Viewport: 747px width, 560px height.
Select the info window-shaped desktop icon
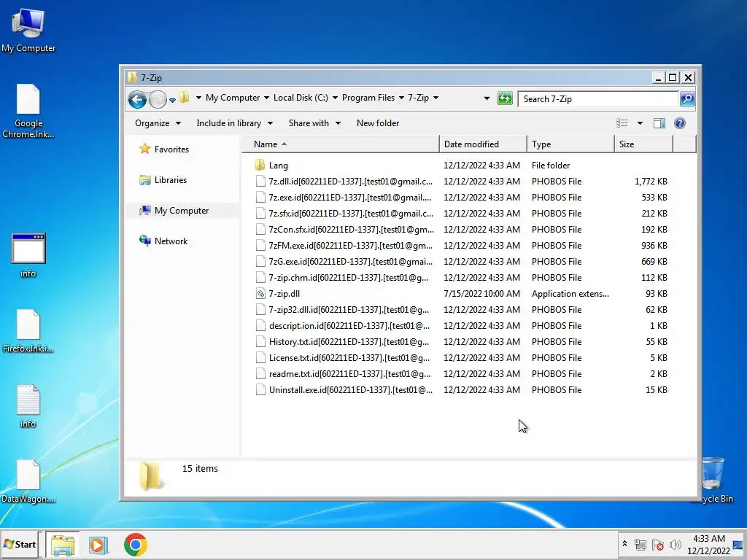point(28,256)
